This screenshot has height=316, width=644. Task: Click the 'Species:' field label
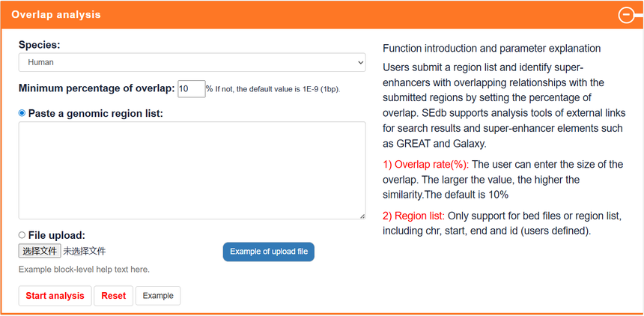tap(39, 45)
